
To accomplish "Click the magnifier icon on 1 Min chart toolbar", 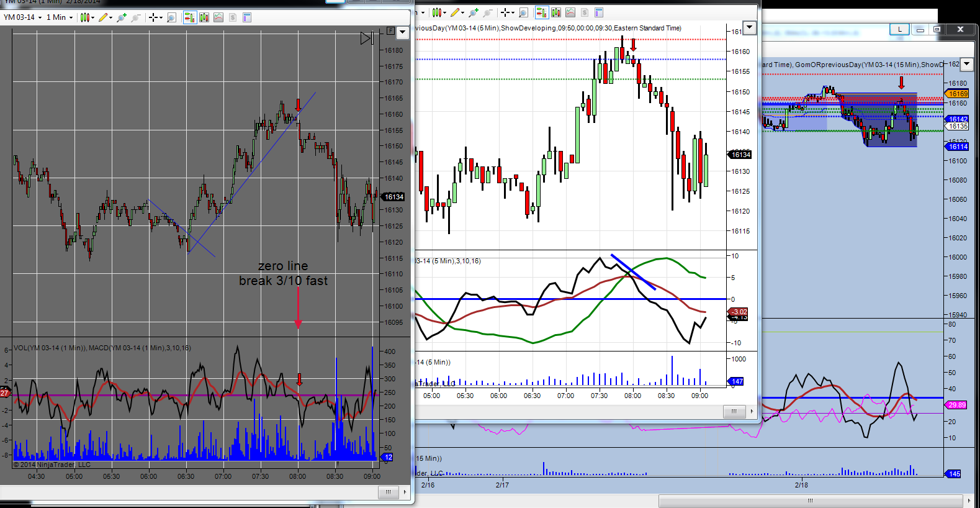I will [x=172, y=17].
